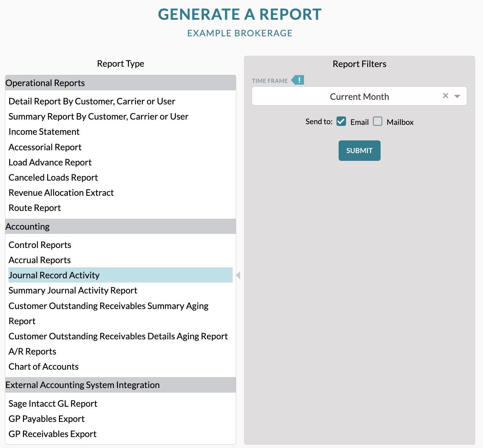Viewport: 483px width, 448px height.
Task: Open the GP Payables Export report
Action: [46, 419]
